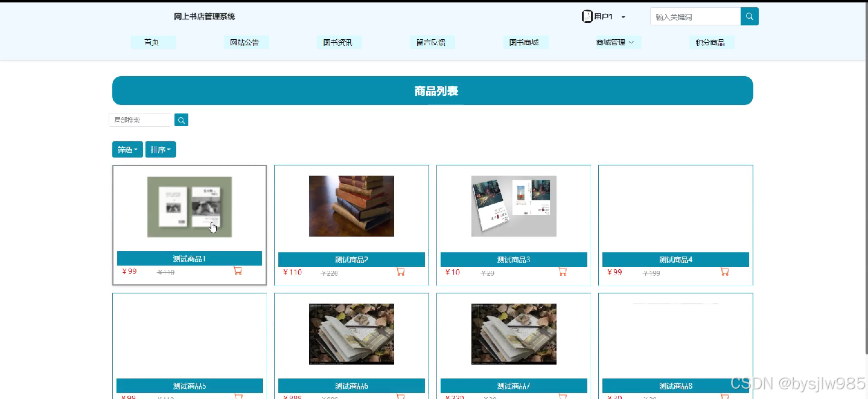Click the 测试商品7 name bar
This screenshot has width=868, height=399.
(x=514, y=386)
